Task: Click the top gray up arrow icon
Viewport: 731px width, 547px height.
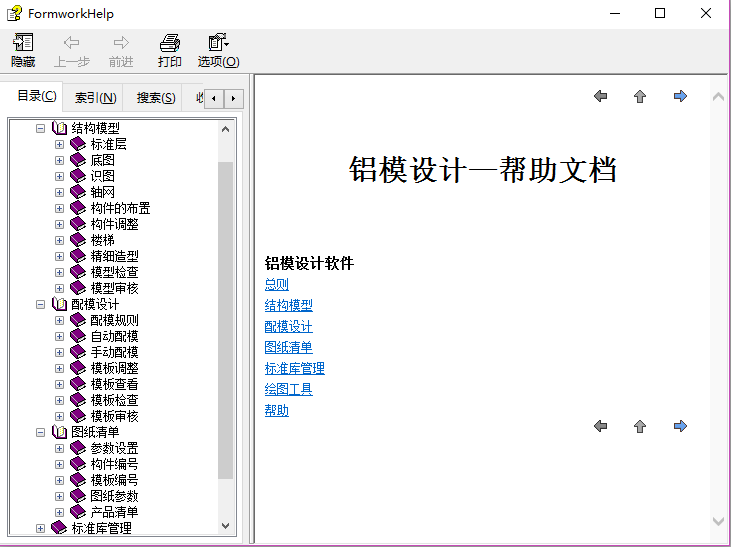Action: (x=640, y=96)
